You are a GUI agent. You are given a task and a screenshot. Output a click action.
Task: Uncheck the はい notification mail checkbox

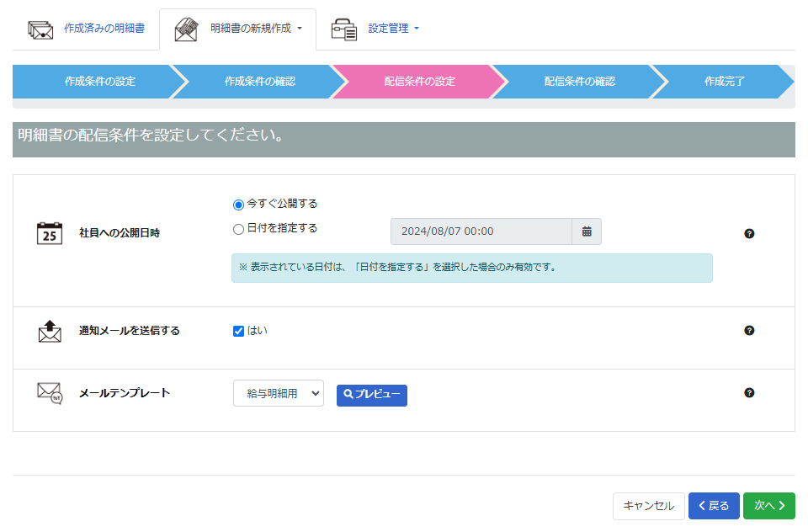(238, 332)
